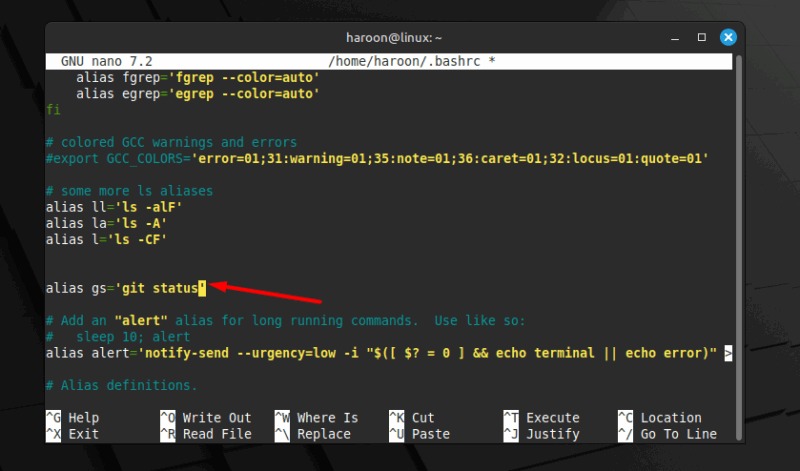Click the ^J Justify shortcut

pos(540,434)
